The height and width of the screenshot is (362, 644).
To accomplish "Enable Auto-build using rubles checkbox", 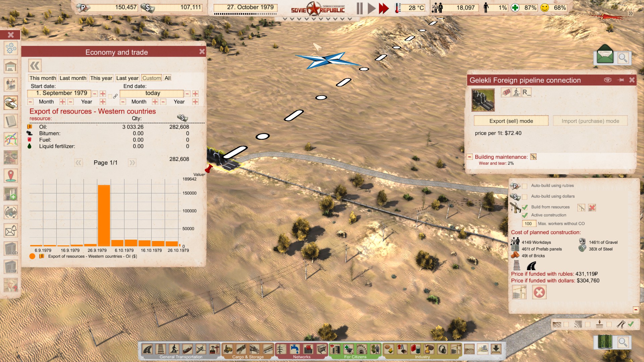I will coord(525,186).
